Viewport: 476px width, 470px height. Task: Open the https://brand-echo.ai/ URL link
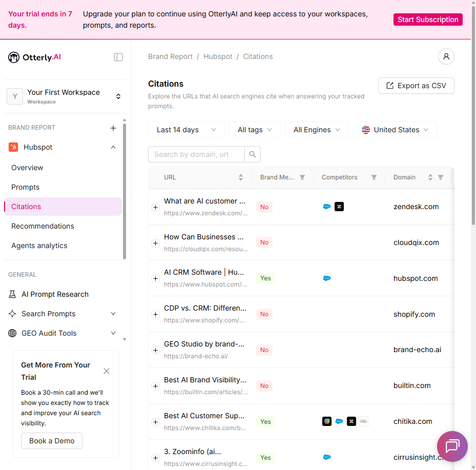coord(196,356)
